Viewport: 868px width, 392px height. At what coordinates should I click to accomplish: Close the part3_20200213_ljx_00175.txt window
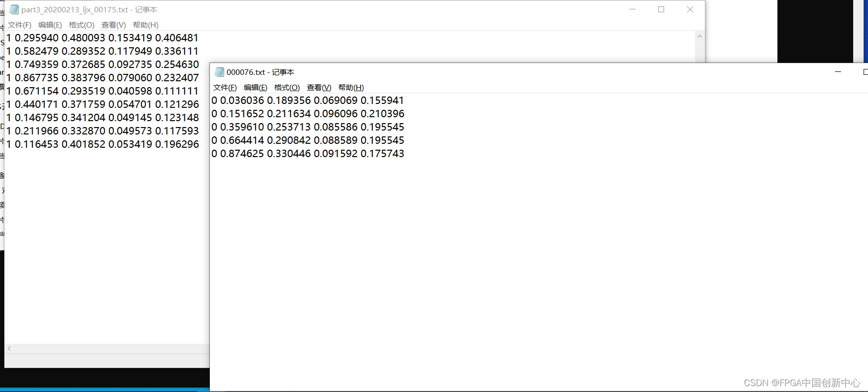(x=690, y=9)
